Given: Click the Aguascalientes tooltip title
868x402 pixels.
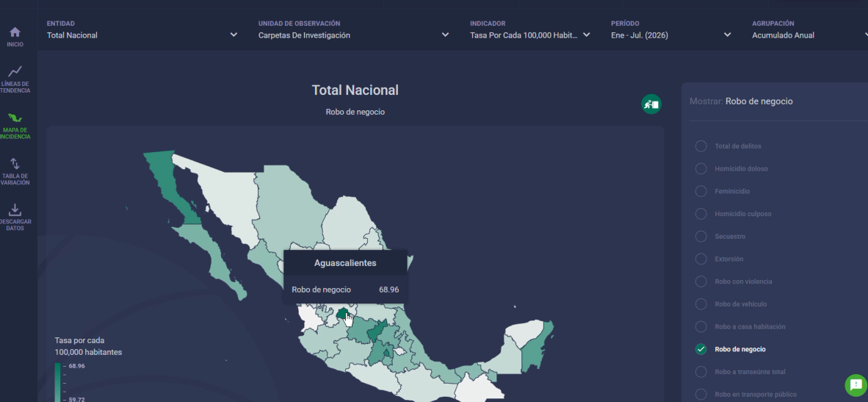Looking at the screenshot, I should pos(345,263).
